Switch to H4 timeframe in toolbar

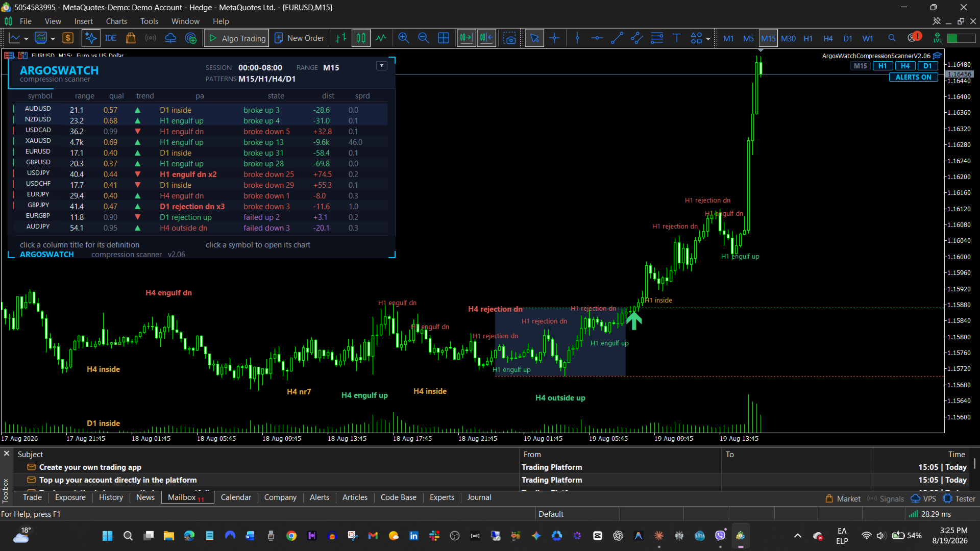tap(828, 39)
